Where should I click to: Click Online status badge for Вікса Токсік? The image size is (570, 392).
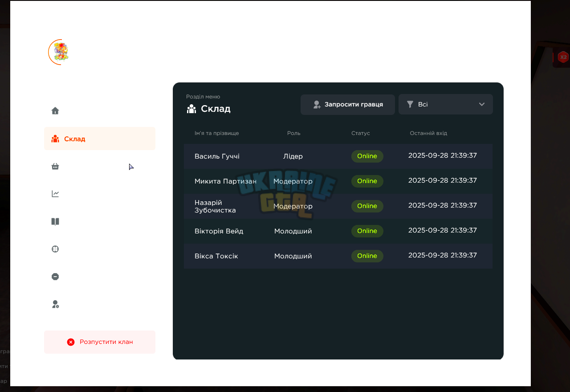coord(367,256)
